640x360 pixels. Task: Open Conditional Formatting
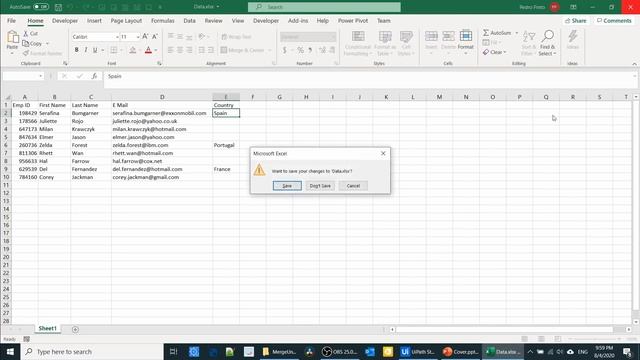[x=358, y=43]
